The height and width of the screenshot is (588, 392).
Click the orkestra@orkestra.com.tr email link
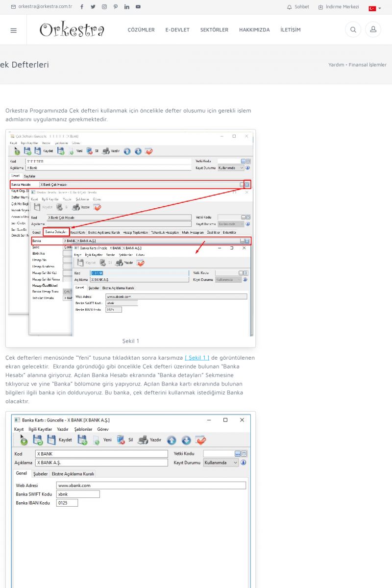(42, 7)
